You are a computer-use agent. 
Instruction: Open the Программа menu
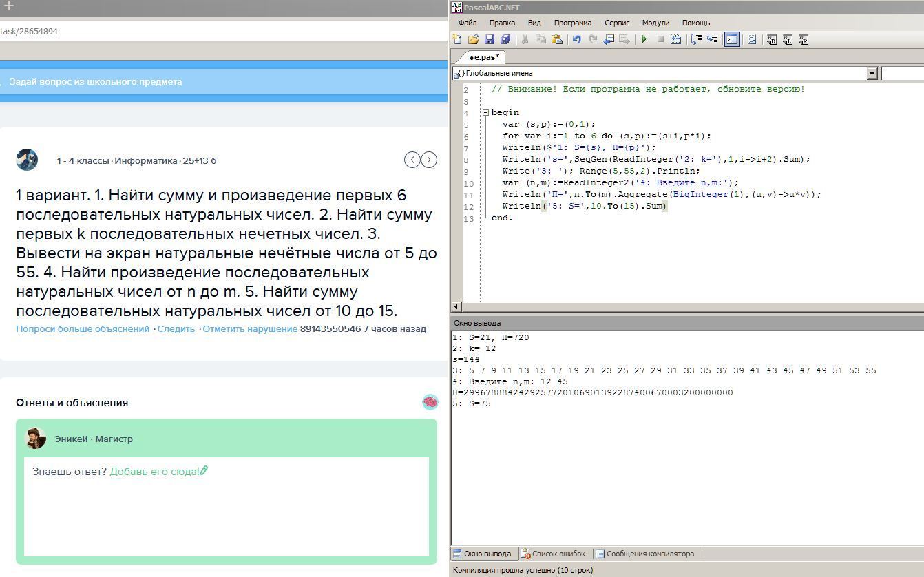[x=573, y=23]
